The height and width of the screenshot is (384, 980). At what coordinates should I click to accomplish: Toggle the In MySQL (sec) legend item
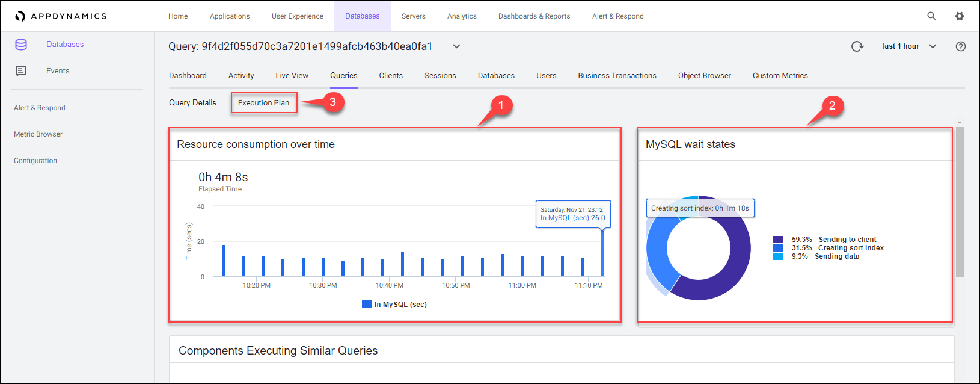click(x=394, y=305)
